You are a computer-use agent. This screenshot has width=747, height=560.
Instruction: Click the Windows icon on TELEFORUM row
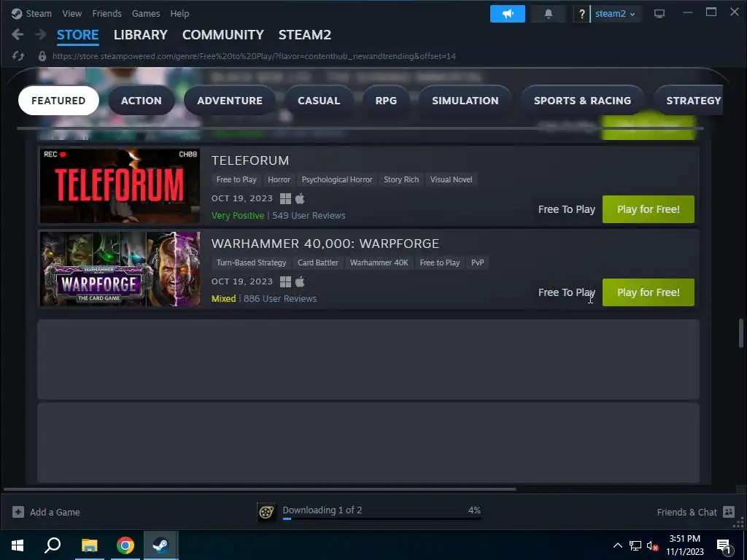pos(285,198)
